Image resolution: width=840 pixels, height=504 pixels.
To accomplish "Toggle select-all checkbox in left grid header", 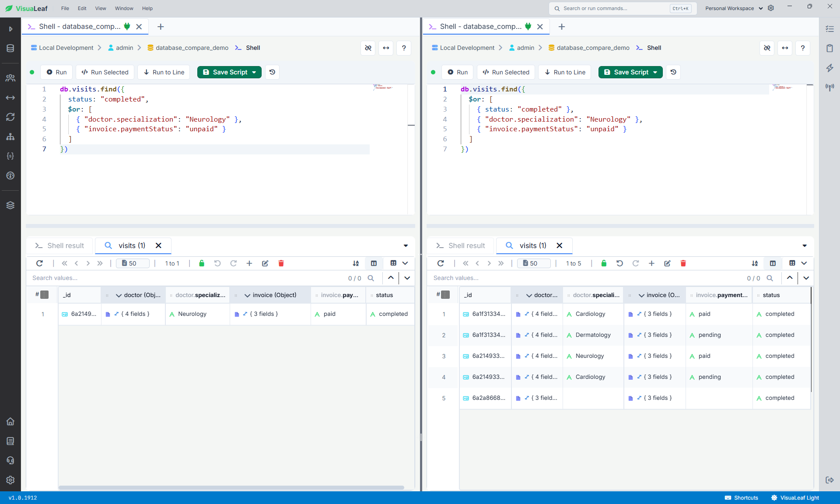I will 45,295.
